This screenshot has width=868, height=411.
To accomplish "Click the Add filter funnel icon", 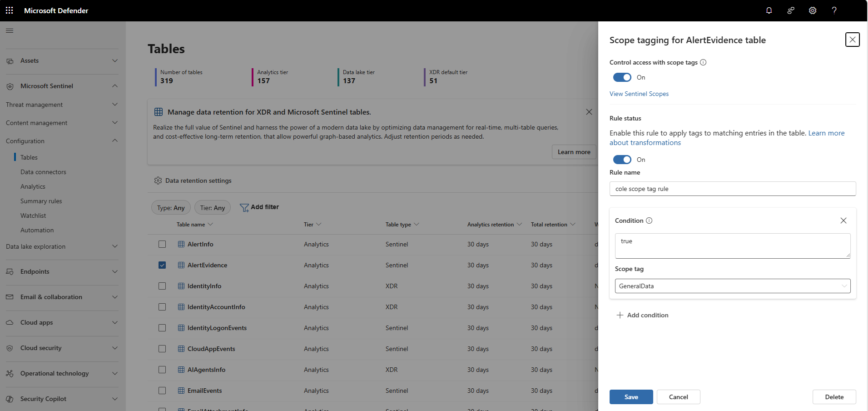I will click(245, 207).
